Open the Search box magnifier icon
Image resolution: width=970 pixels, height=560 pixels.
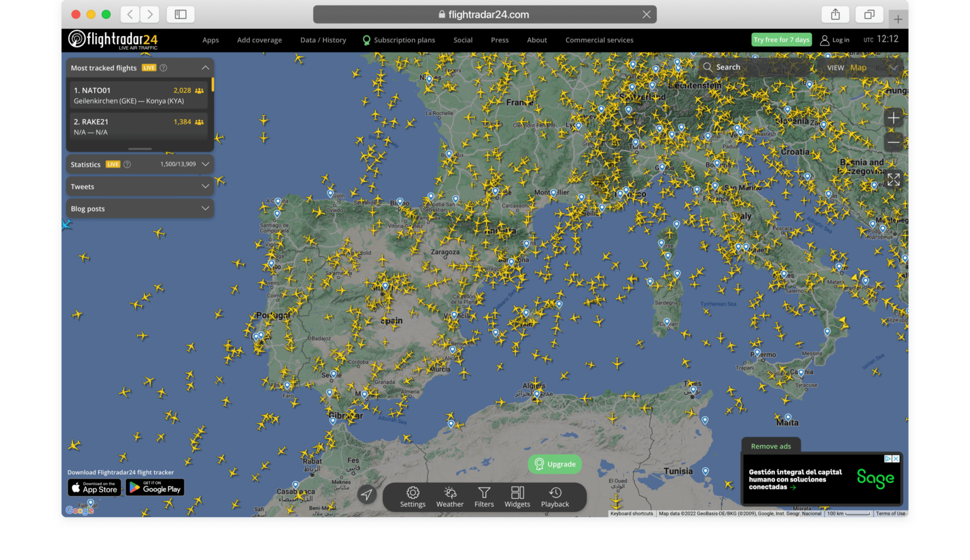click(710, 67)
